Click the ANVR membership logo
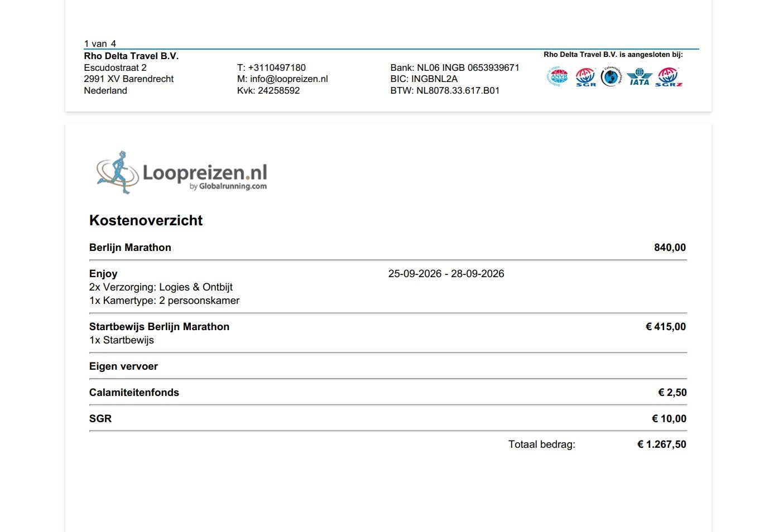The height and width of the screenshot is (532, 769). (557, 76)
